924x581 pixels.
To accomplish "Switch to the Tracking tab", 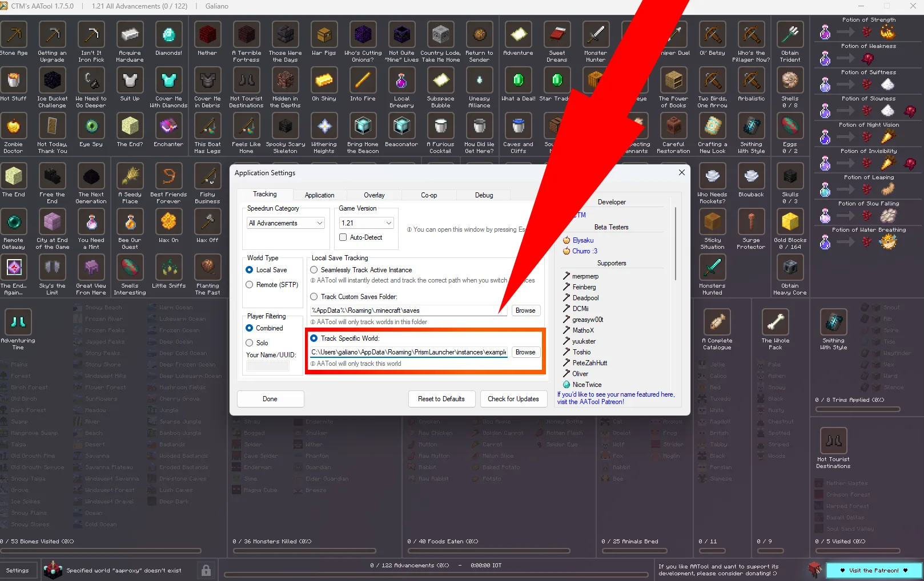I will [x=265, y=195].
